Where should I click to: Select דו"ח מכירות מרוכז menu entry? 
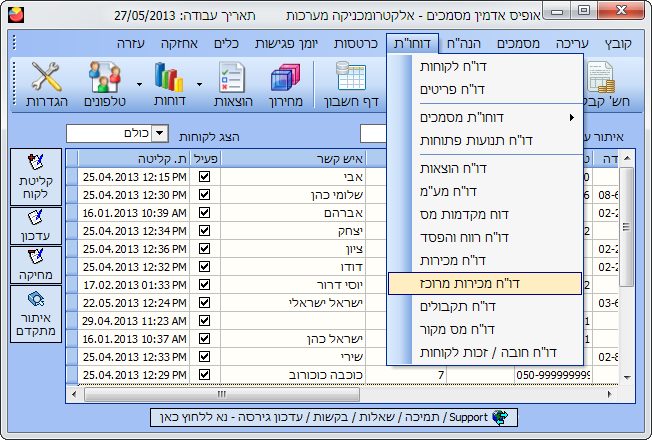coord(485,284)
